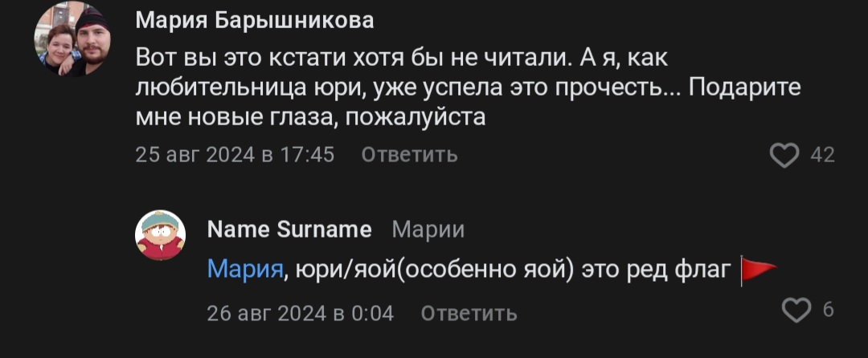The width and height of the screenshot is (868, 358).
Task: Open the Cartman avatar of Name Surname
Action: [x=161, y=235]
